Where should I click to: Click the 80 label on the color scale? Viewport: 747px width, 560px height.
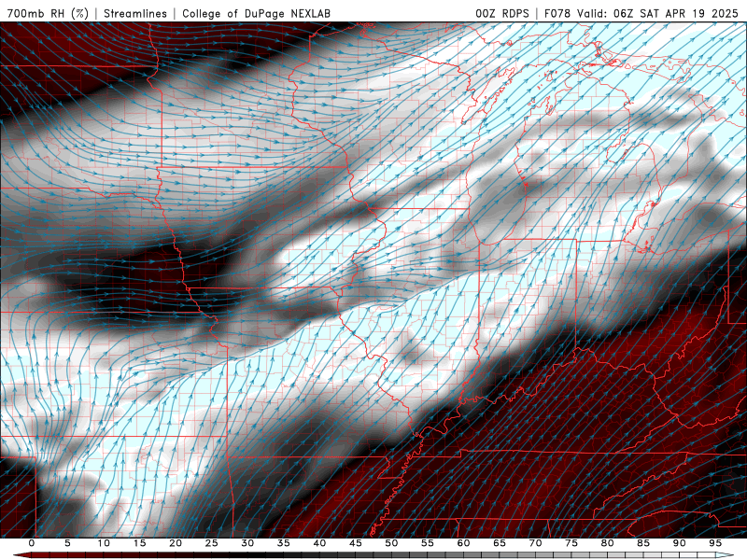[x=608, y=543]
